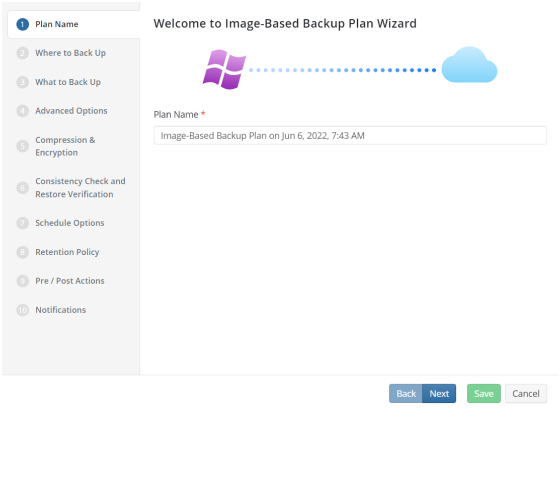Click the blue cloud icon
This screenshot has height=480, width=560.
point(469,65)
